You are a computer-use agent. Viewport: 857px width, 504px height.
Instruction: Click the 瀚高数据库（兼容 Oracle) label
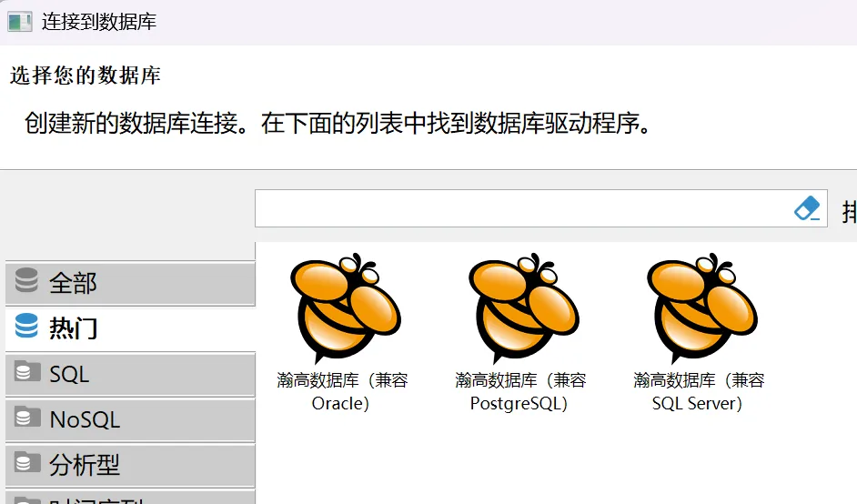pos(342,391)
